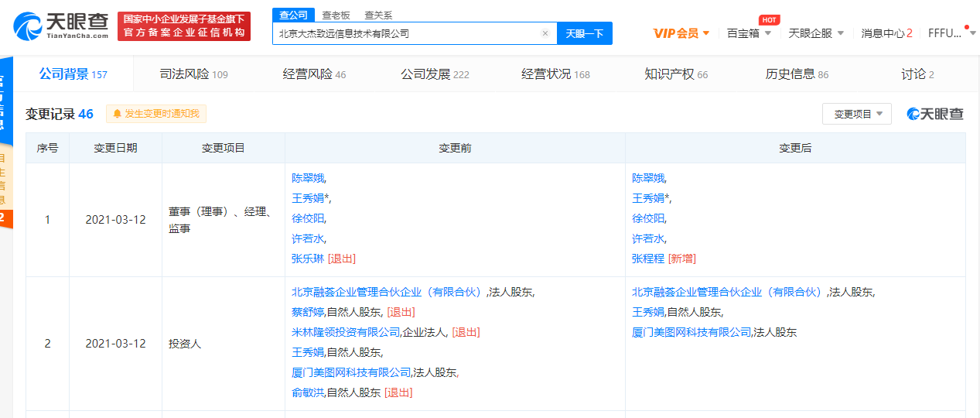Open 陈翠娥 in the 变更前 column

[308, 178]
